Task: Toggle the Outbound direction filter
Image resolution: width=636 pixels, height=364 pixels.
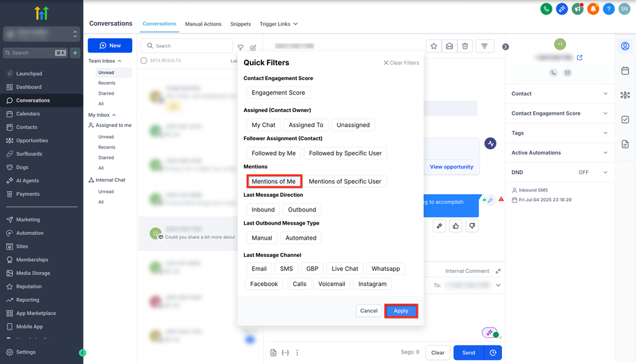Action: [302, 209]
